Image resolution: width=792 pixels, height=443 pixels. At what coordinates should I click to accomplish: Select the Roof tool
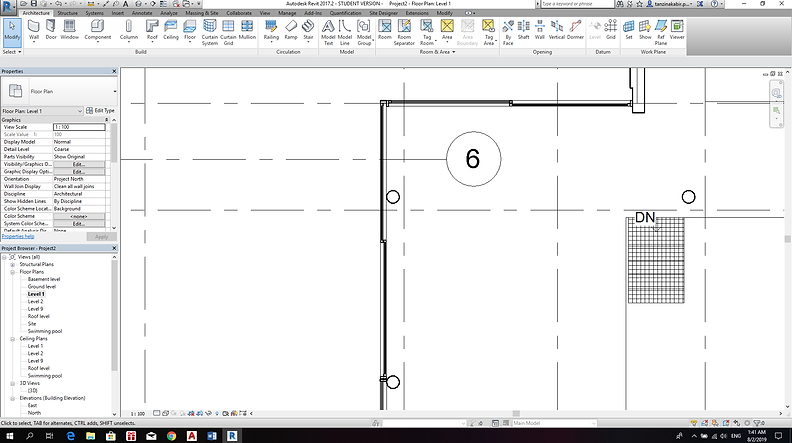pos(152,30)
